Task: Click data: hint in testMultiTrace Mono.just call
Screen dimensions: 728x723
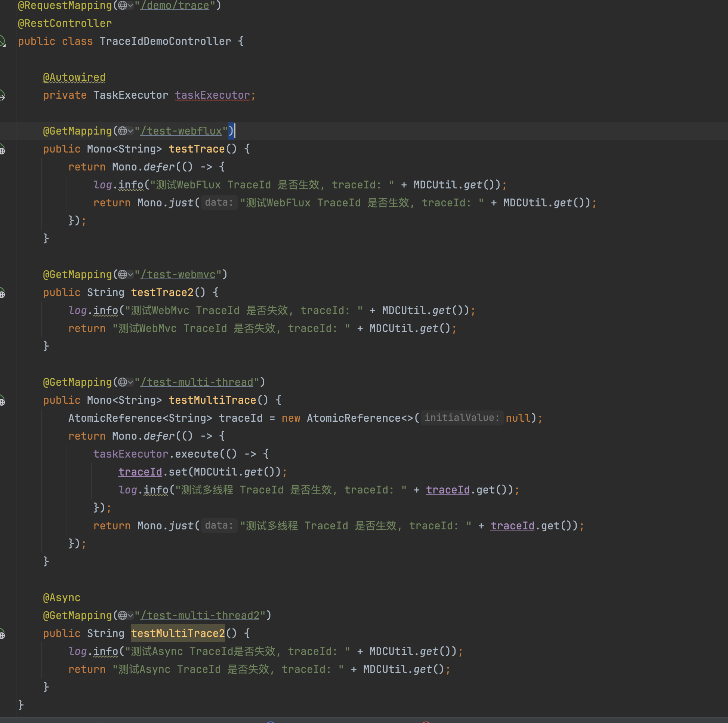Action: pyautogui.click(x=219, y=526)
